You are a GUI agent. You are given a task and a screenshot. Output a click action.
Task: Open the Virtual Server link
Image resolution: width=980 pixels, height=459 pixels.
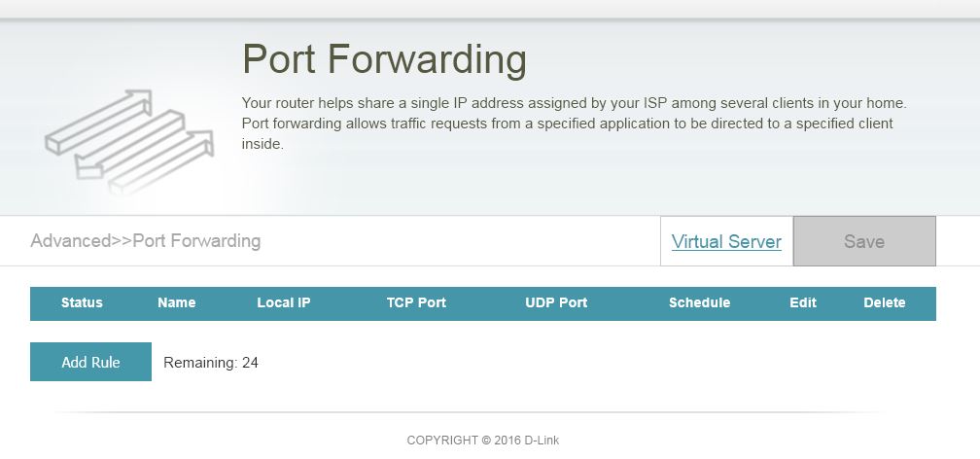click(726, 241)
